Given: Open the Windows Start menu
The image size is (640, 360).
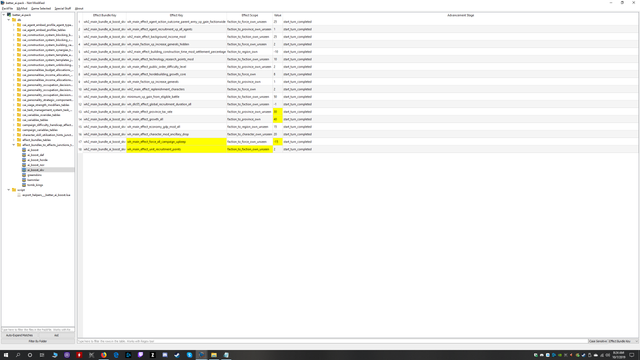Looking at the screenshot, I should (6, 355).
